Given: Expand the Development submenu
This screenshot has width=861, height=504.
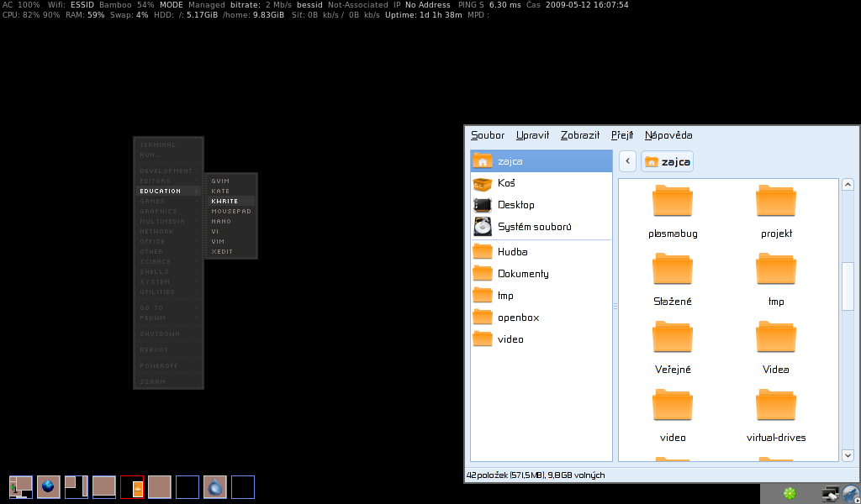Looking at the screenshot, I should coord(168,171).
